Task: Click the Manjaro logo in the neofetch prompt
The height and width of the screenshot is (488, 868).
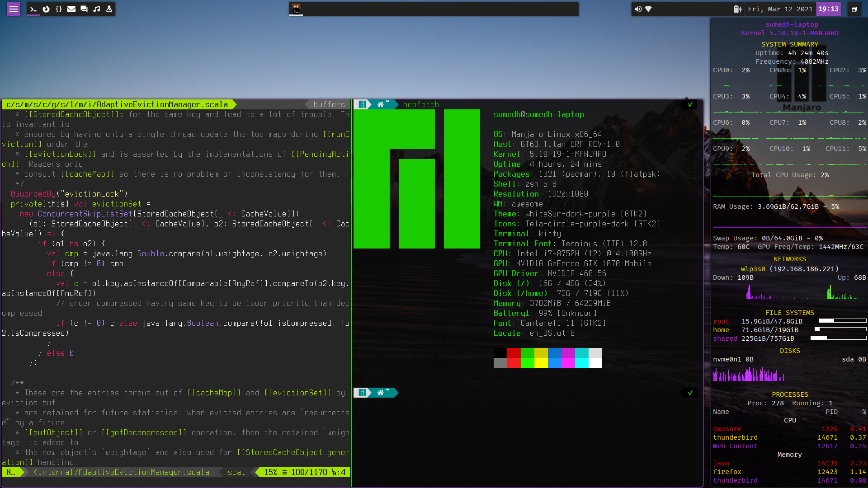Action: (362, 104)
